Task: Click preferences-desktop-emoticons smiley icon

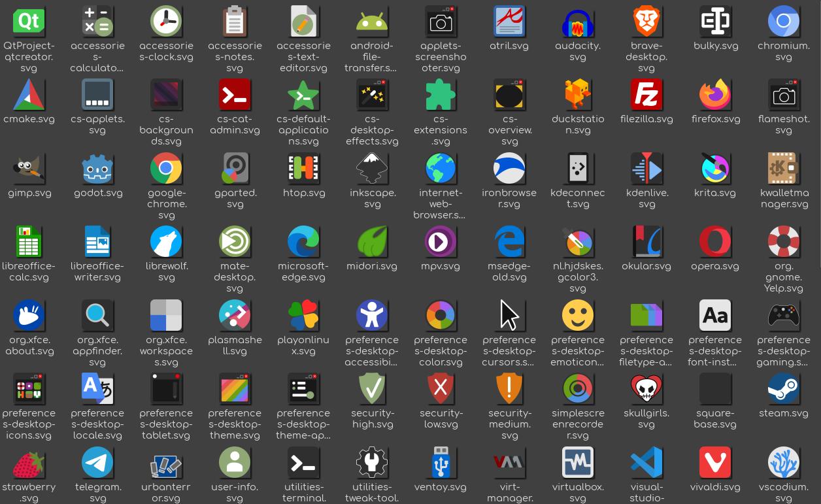Action: (x=578, y=316)
